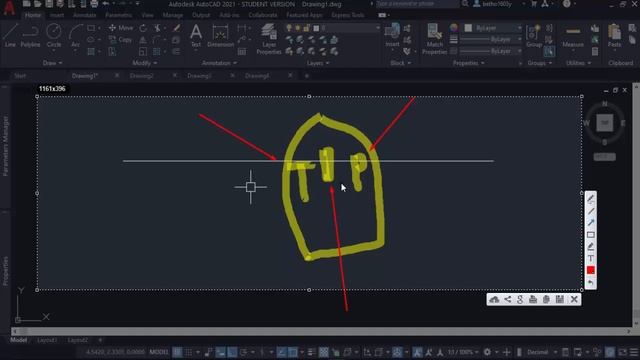
Task: Open the Insert ribbon tab
Action: click(57, 15)
